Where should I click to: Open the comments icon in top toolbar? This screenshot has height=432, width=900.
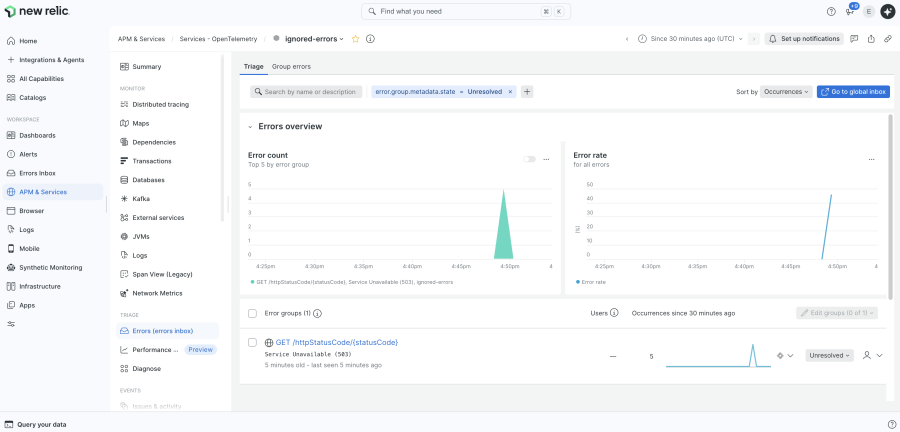(854, 39)
